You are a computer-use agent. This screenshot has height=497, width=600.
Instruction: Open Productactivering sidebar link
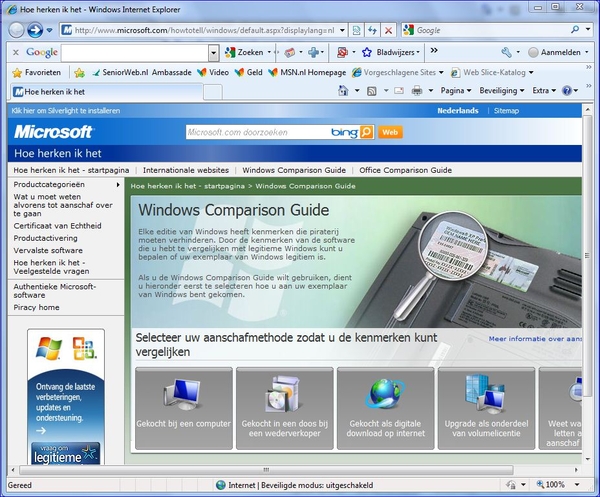pos(45,238)
